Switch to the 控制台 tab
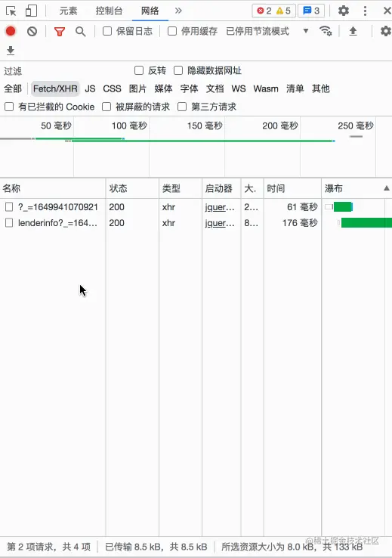The height and width of the screenshot is (558, 392). tap(109, 11)
